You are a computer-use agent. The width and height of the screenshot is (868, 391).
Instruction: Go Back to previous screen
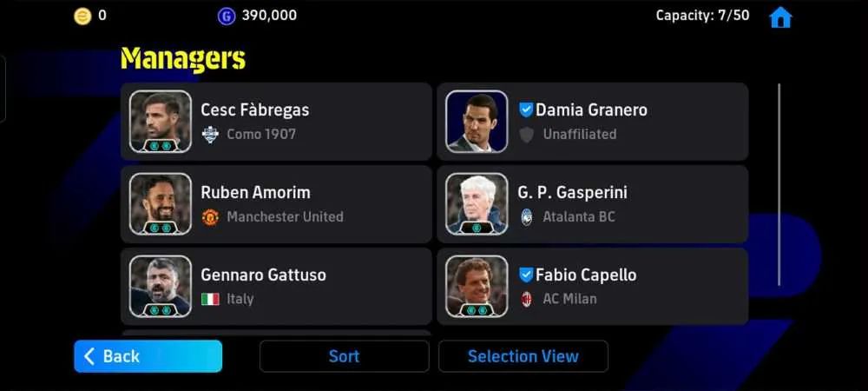point(148,356)
